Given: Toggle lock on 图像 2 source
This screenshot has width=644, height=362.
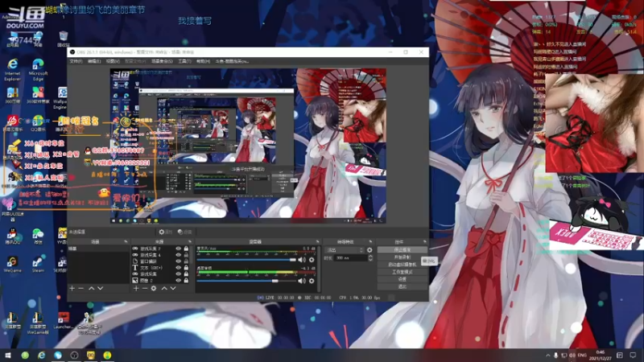Looking at the screenshot, I should 186,280.
